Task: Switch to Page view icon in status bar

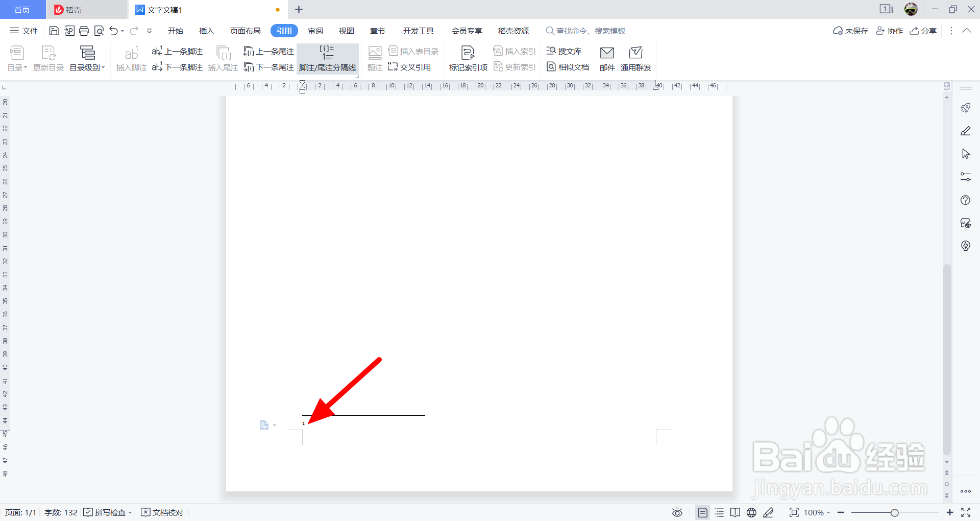Action: [703, 512]
